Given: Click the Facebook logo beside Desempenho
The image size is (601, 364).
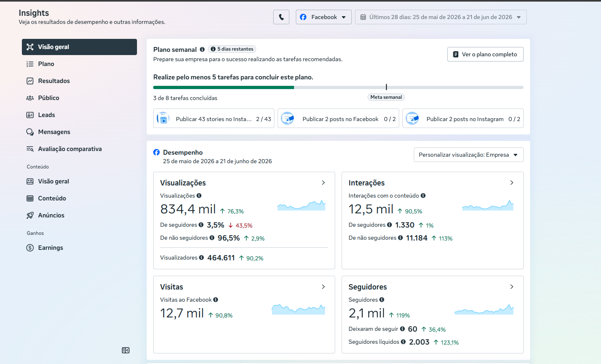Looking at the screenshot, I should 156,152.
